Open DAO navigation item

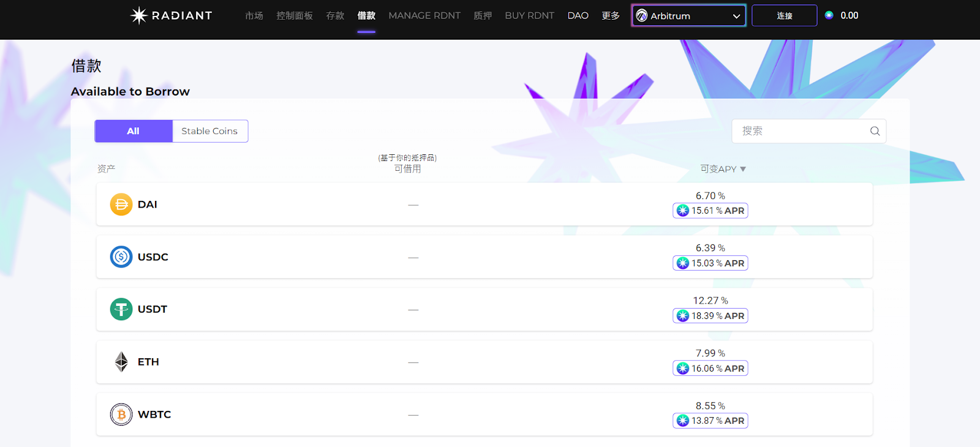[578, 15]
